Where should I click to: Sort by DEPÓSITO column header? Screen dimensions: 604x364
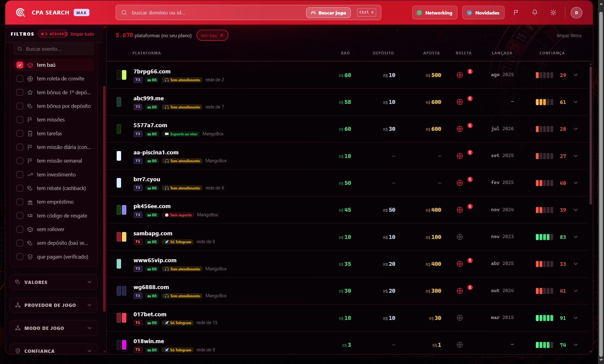click(x=383, y=53)
